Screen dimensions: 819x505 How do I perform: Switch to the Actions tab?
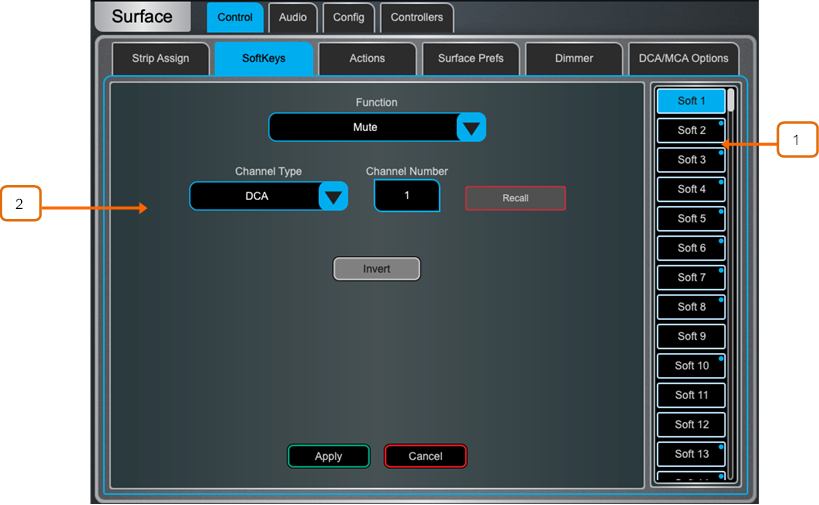pyautogui.click(x=367, y=59)
